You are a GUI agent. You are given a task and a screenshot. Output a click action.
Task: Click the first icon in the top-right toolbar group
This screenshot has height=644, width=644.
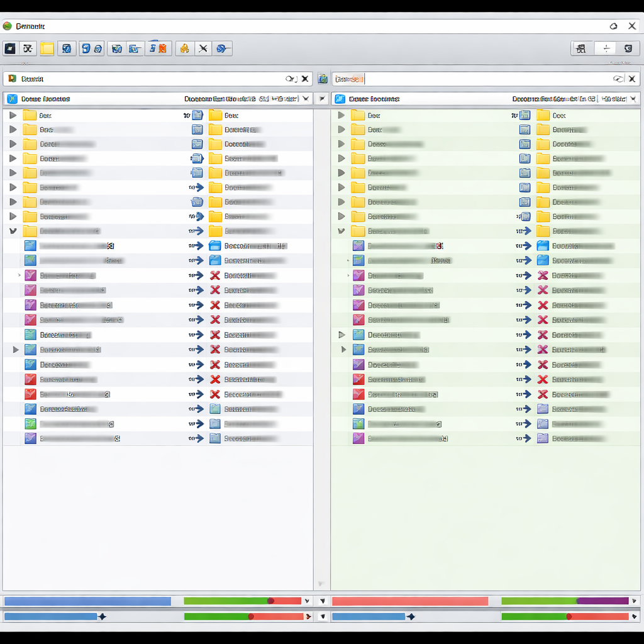point(581,48)
